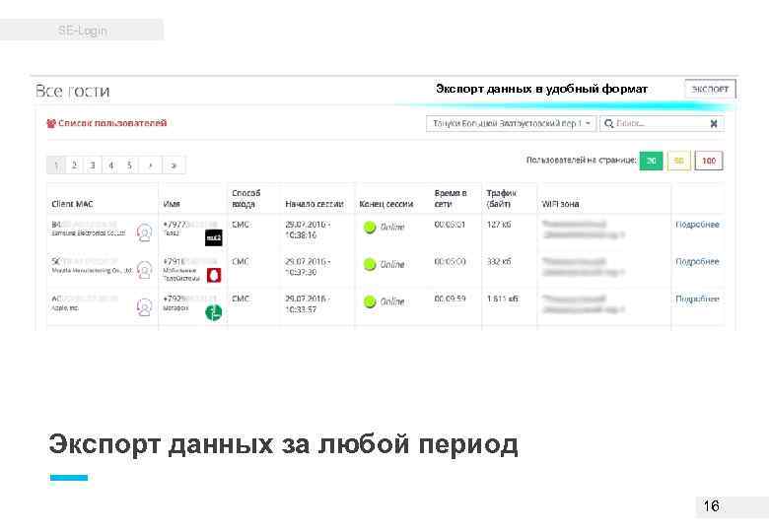Click phone number starting +7916
The height and width of the screenshot is (532, 769).
(x=190, y=262)
